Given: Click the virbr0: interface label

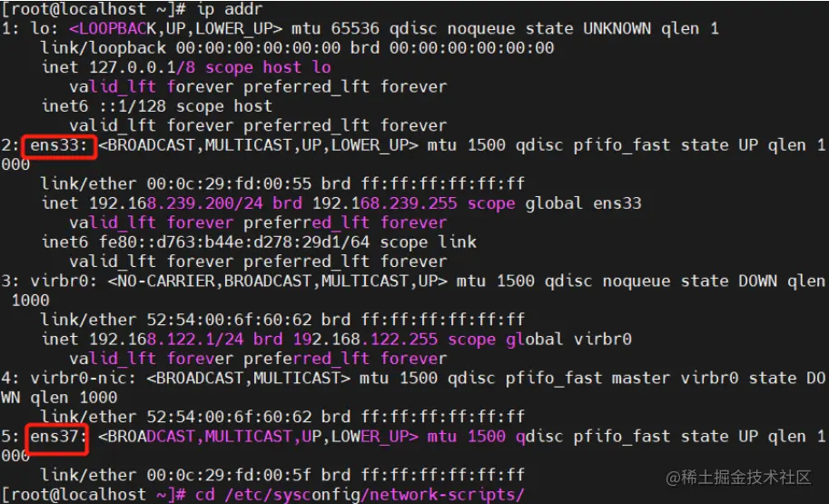Looking at the screenshot, I should [64, 282].
